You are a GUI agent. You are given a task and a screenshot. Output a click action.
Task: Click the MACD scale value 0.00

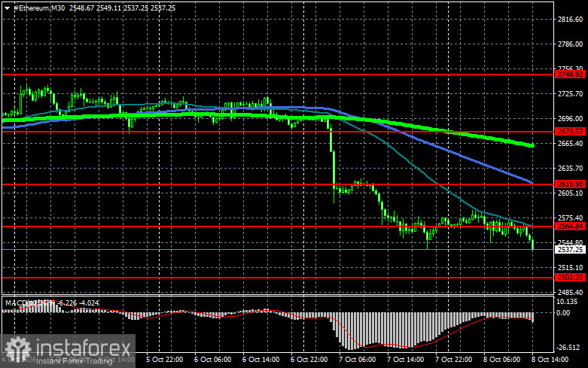click(563, 313)
